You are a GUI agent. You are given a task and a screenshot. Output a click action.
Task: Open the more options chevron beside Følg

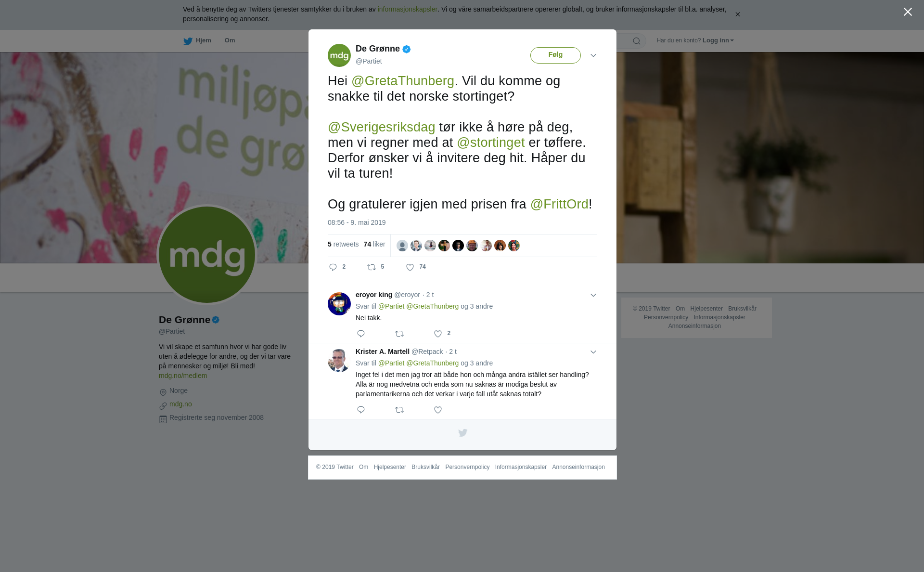click(x=593, y=55)
